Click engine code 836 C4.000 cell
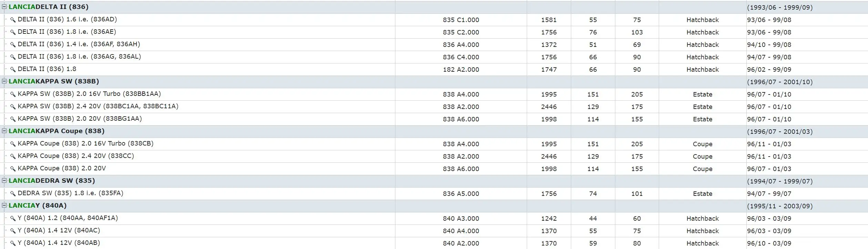868x249 pixels. 461,57
